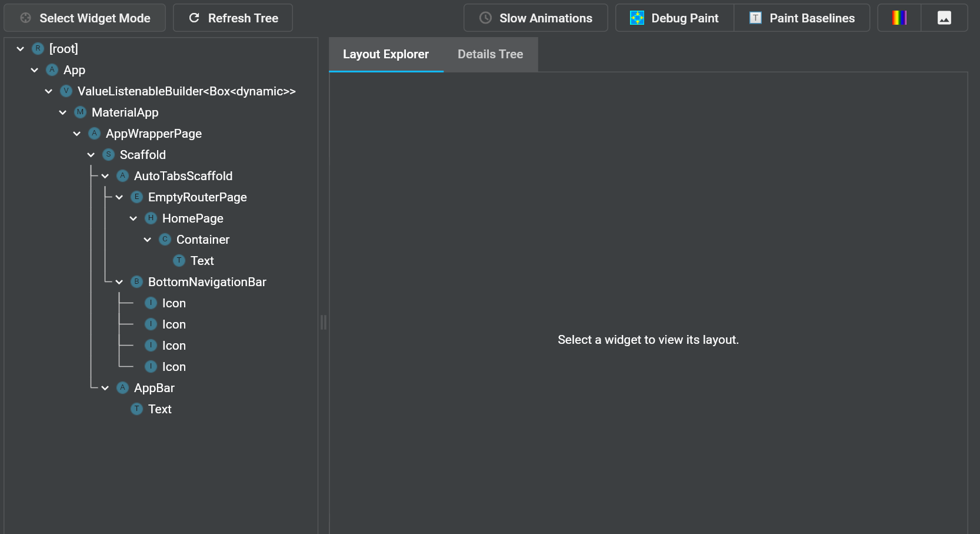Collapse the AutoTabsScaffold tree node
Viewport: 980px width, 534px height.
pos(105,176)
